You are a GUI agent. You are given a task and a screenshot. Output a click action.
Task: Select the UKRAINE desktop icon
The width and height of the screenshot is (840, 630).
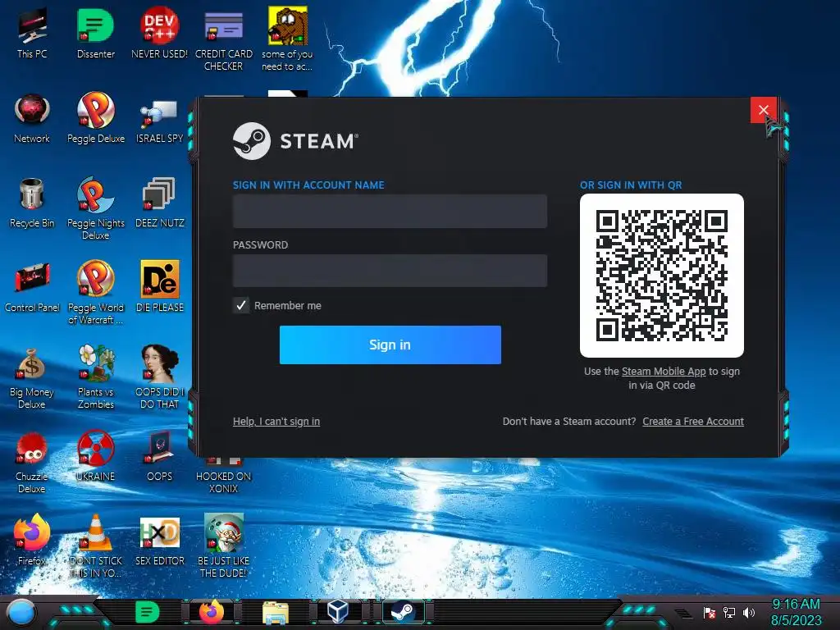point(95,456)
